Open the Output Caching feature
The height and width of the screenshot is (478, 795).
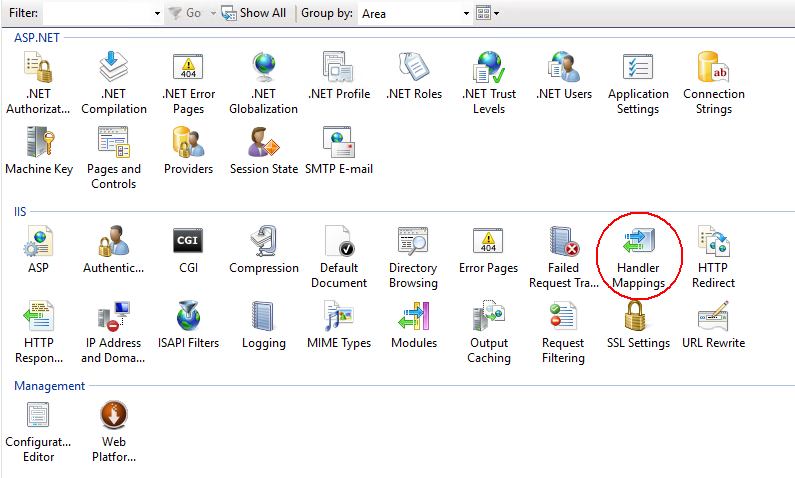pyautogui.click(x=489, y=332)
